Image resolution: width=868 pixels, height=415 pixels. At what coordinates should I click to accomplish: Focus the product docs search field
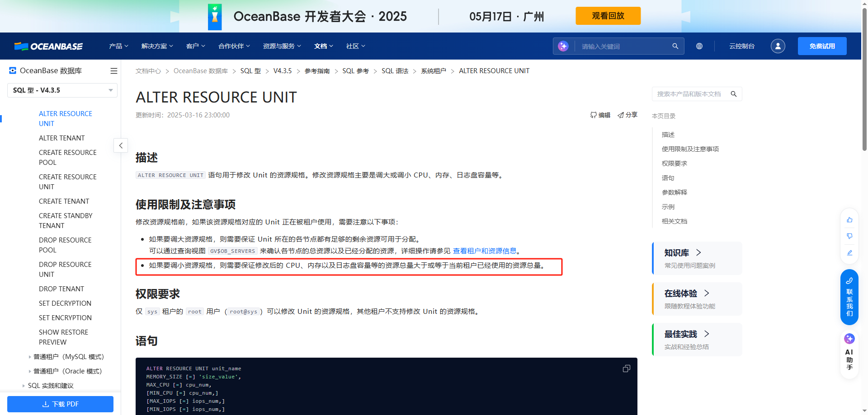(x=690, y=94)
